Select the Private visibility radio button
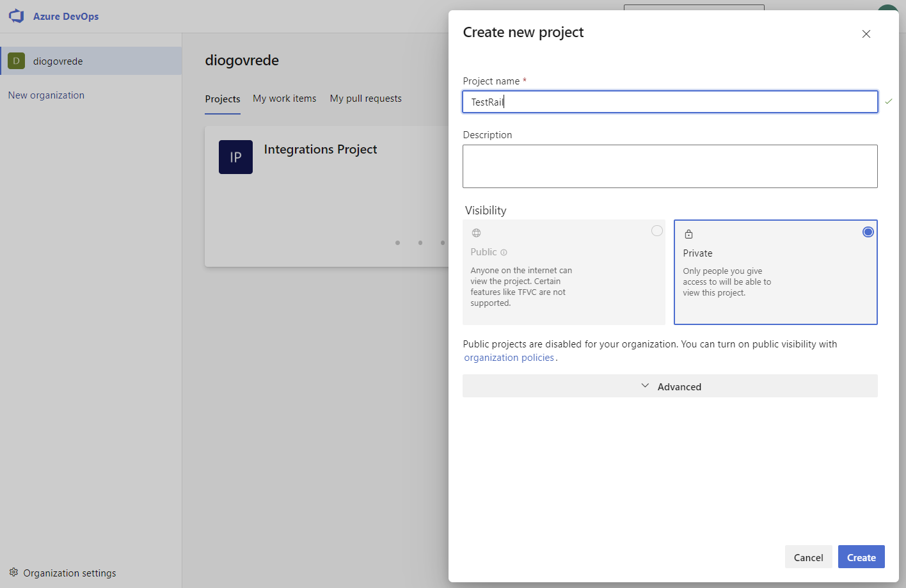The image size is (906, 588). click(x=868, y=232)
